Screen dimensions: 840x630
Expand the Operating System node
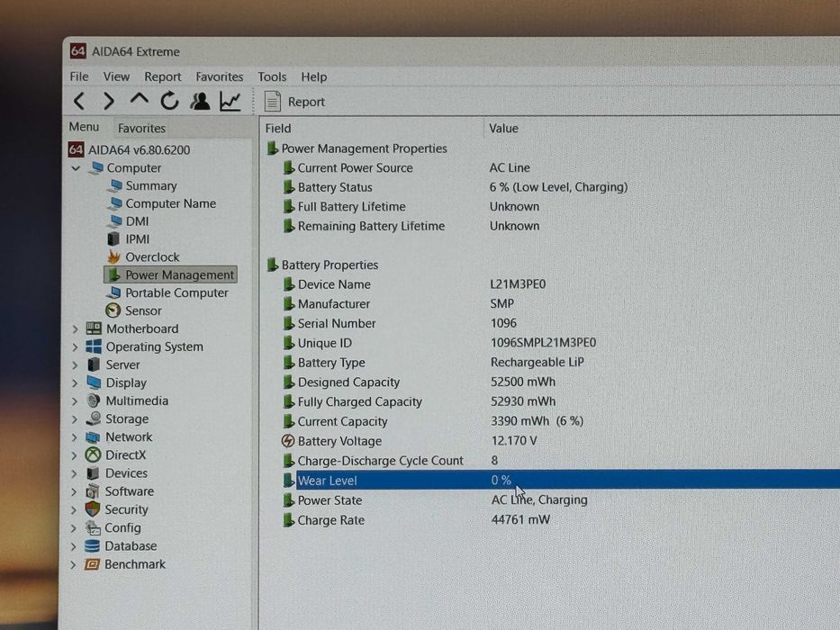coord(76,347)
